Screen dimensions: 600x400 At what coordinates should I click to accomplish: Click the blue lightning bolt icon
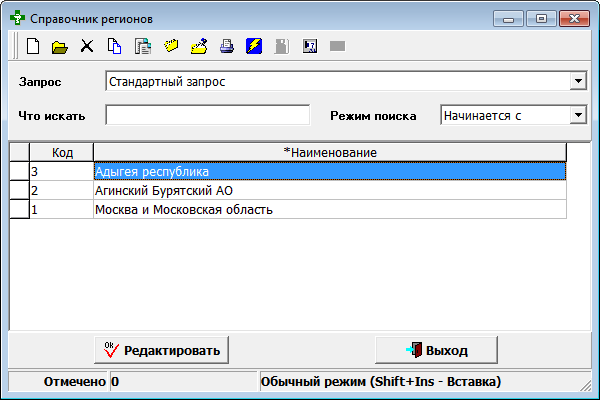254,46
